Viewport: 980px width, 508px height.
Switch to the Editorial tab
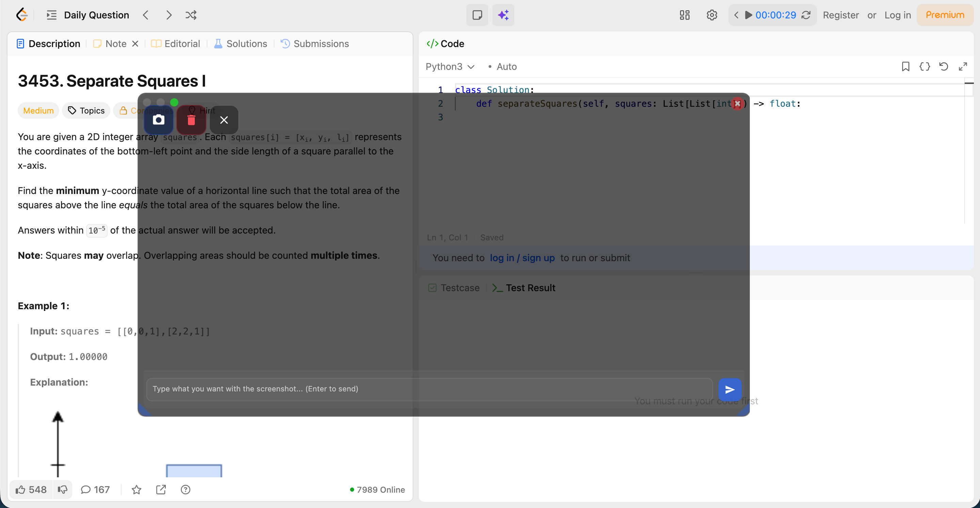[175, 43]
